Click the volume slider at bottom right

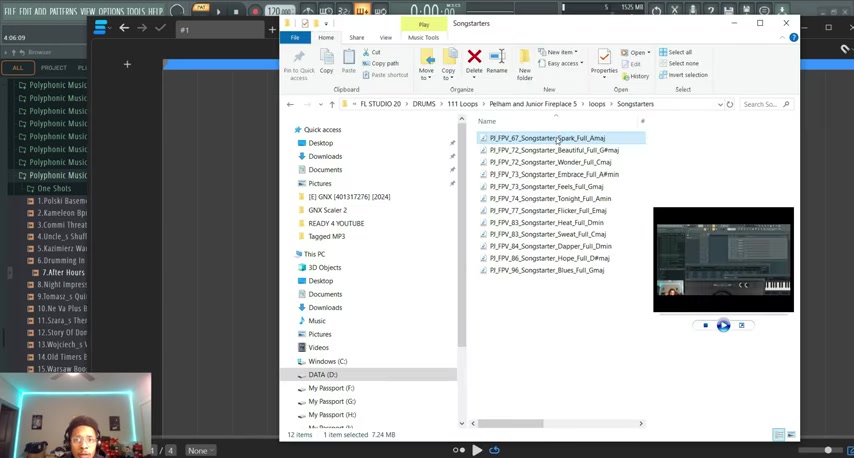click(821, 450)
